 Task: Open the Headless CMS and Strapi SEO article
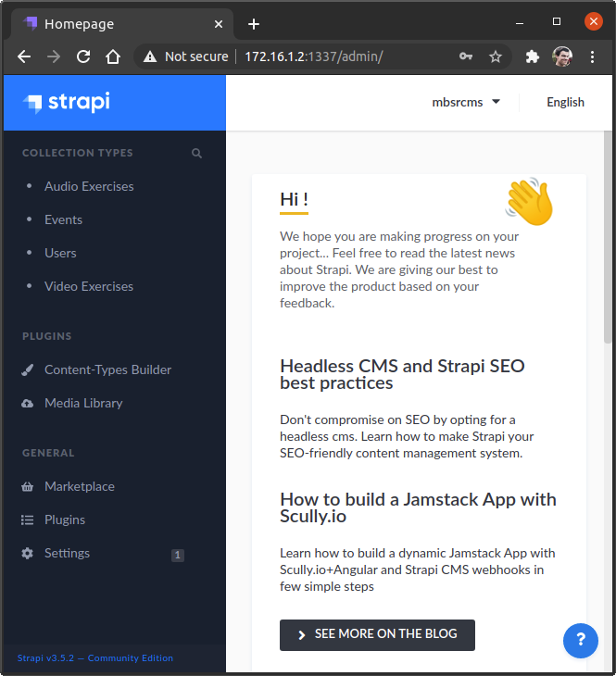pyautogui.click(x=402, y=374)
